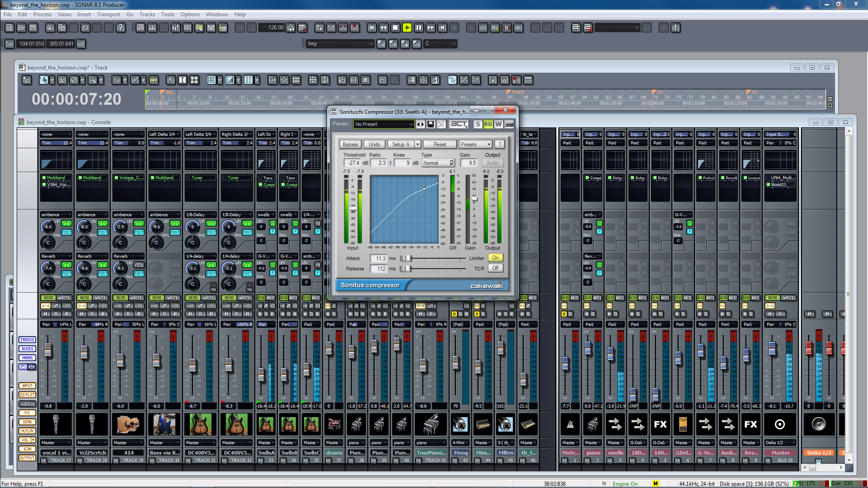This screenshot has width=868, height=488.
Task: Click the green Play button
Action: (x=407, y=28)
